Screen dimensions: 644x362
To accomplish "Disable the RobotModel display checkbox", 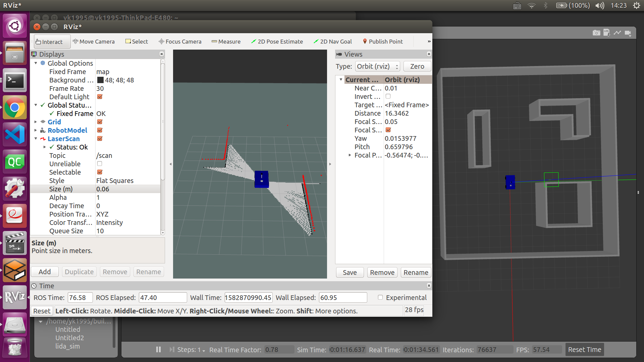I will [x=100, y=130].
